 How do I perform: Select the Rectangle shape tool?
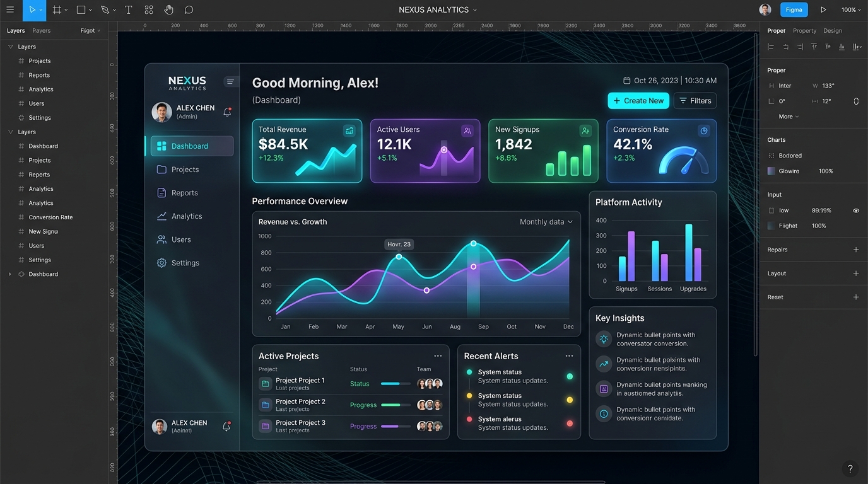pos(81,10)
